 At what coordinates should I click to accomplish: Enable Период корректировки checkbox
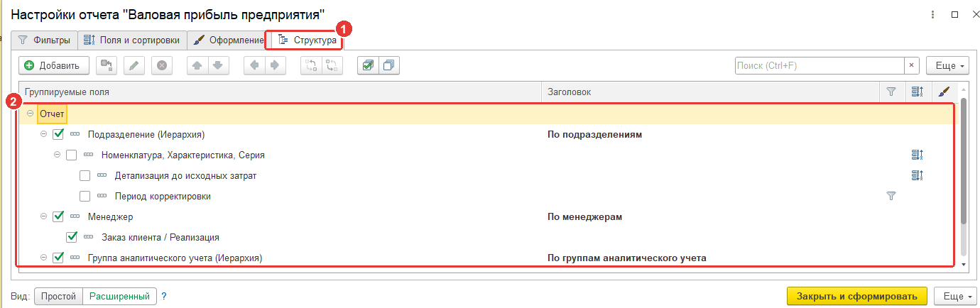tap(85, 196)
